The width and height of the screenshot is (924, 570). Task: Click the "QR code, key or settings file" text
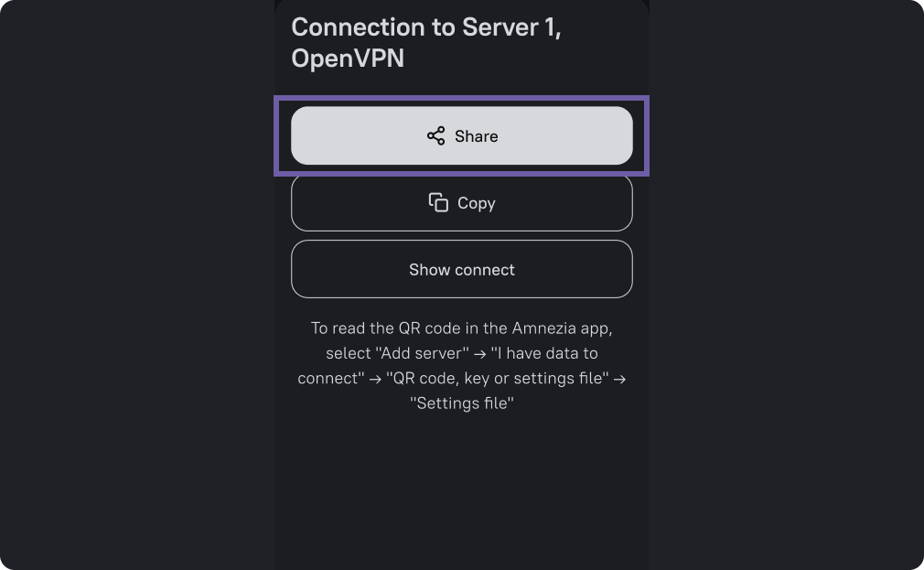click(x=498, y=378)
